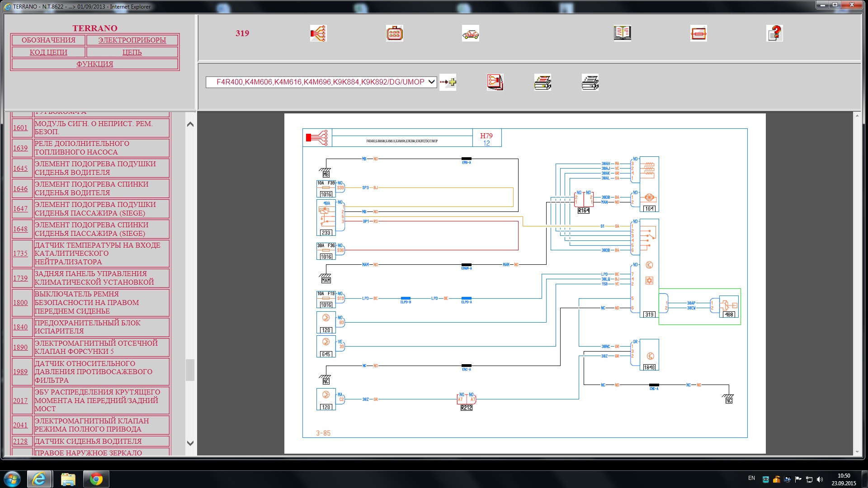Open component link 1735
Viewport: 868px width, 488px height.
pos(20,253)
